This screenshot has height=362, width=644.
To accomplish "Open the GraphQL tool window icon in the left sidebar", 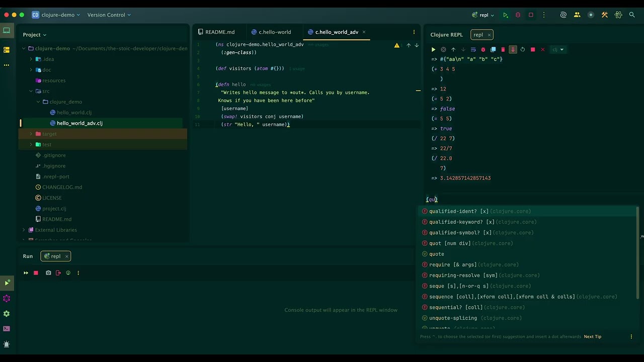I will pyautogui.click(x=7, y=299).
